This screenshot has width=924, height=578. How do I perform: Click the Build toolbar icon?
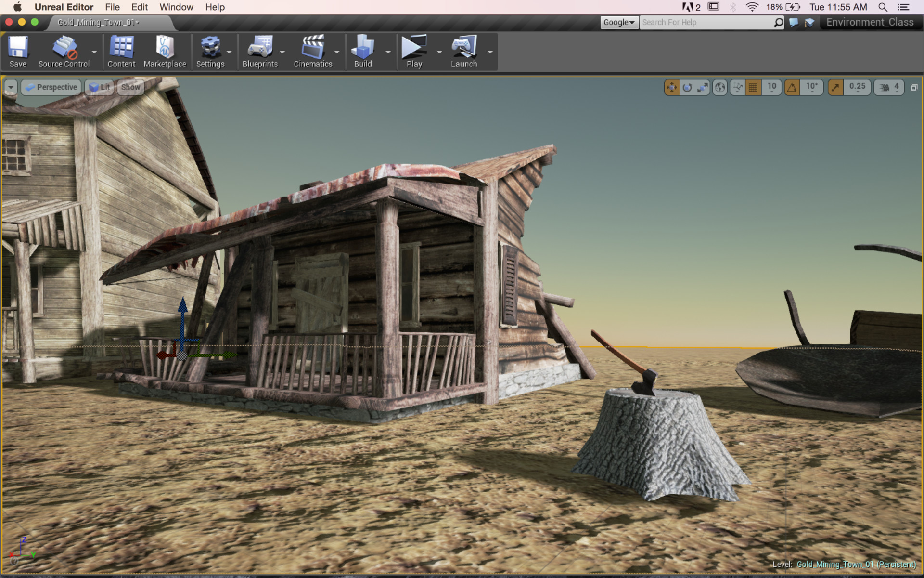coord(363,47)
